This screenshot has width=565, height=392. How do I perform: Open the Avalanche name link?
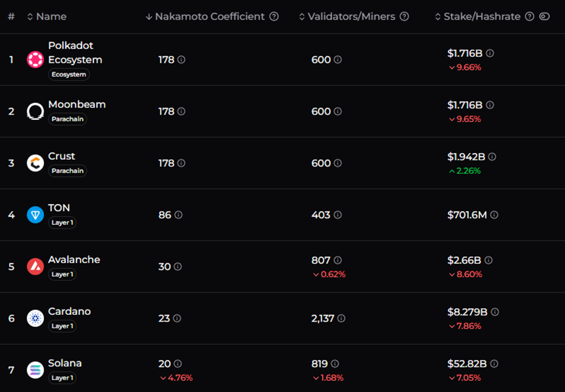coord(74,260)
